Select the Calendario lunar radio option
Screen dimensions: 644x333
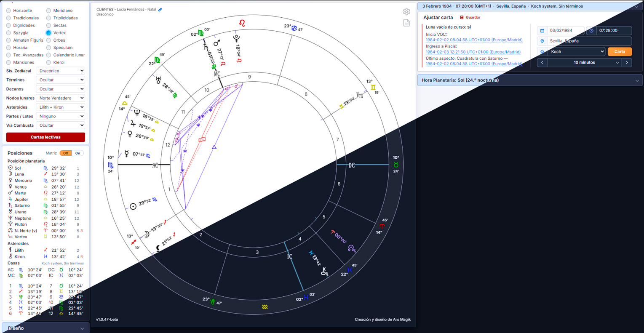[48, 55]
